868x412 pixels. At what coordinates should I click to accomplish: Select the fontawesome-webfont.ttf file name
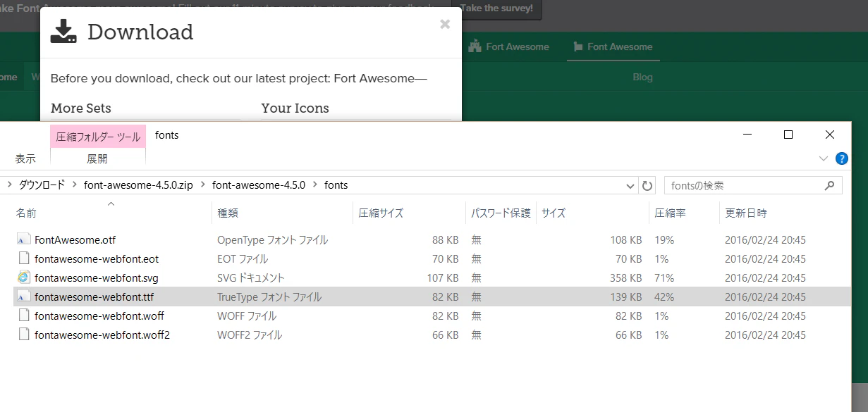[x=94, y=296]
